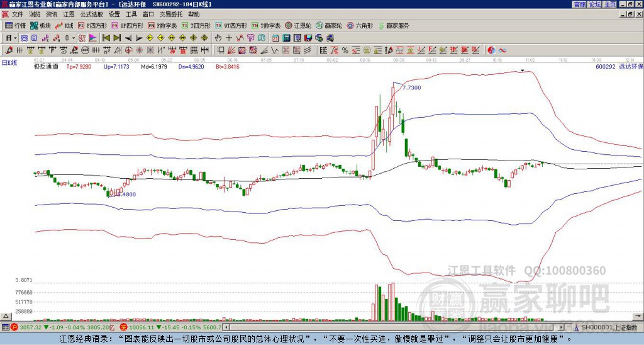Select the Gann fan lines tool
This screenshot has height=345, width=644.
click(x=231, y=50)
